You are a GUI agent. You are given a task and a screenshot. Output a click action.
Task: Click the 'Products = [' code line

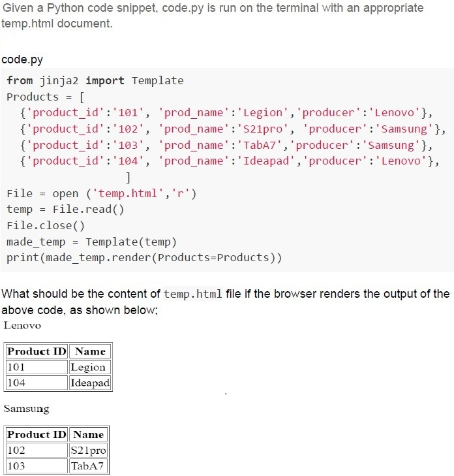click(x=46, y=97)
